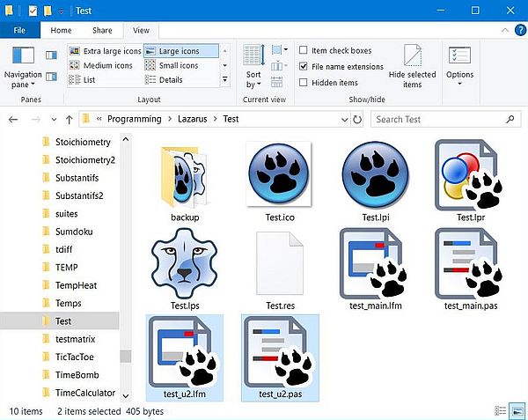Select the Stoichiometry2 folder in tree
This screenshot has width=528, height=420.
tap(85, 160)
